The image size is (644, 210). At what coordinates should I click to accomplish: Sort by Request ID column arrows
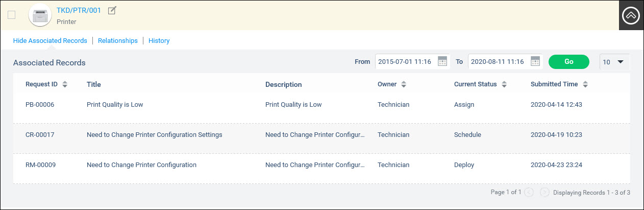(x=65, y=84)
